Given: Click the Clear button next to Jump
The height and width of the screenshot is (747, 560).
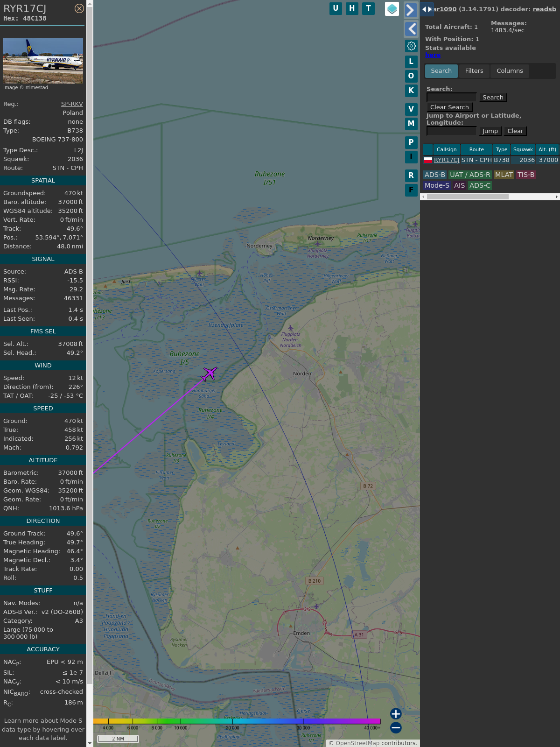Looking at the screenshot, I should [x=515, y=131].
